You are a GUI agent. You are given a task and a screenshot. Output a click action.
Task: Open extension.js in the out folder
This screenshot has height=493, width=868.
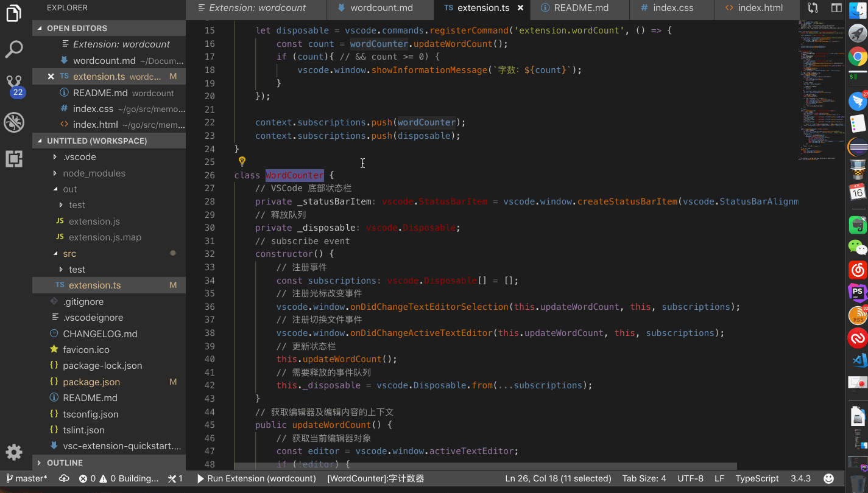(109, 221)
